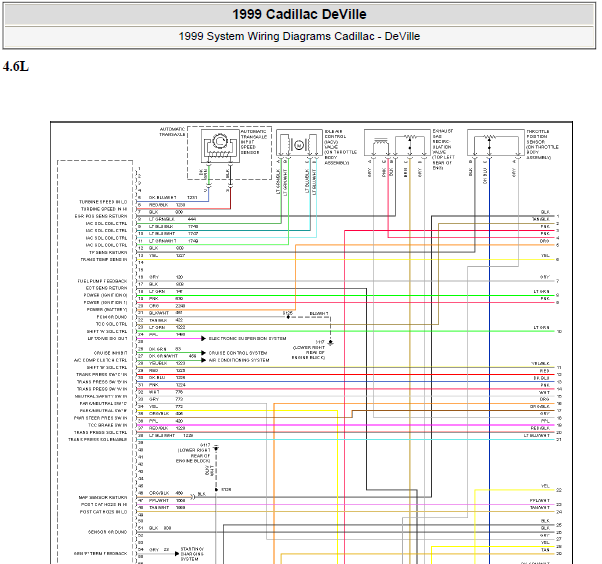
Task: Click the 'TCC BRAKE SW IN' pin label
Action: tap(108, 425)
